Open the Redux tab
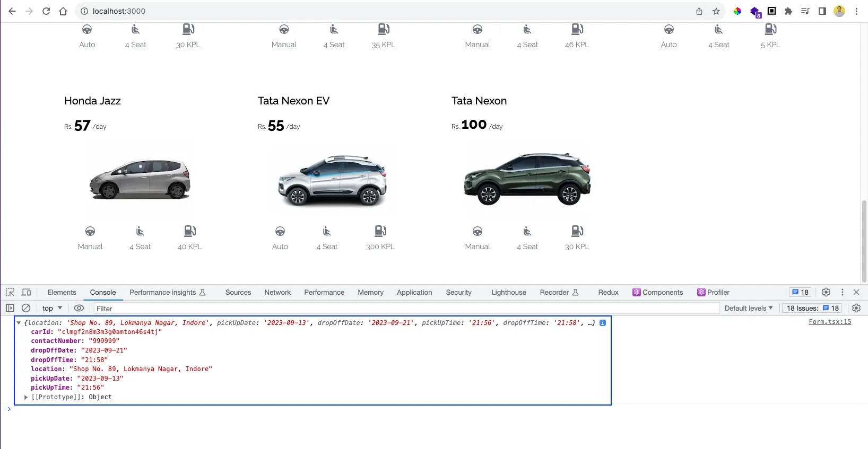868x449 pixels. [608, 292]
